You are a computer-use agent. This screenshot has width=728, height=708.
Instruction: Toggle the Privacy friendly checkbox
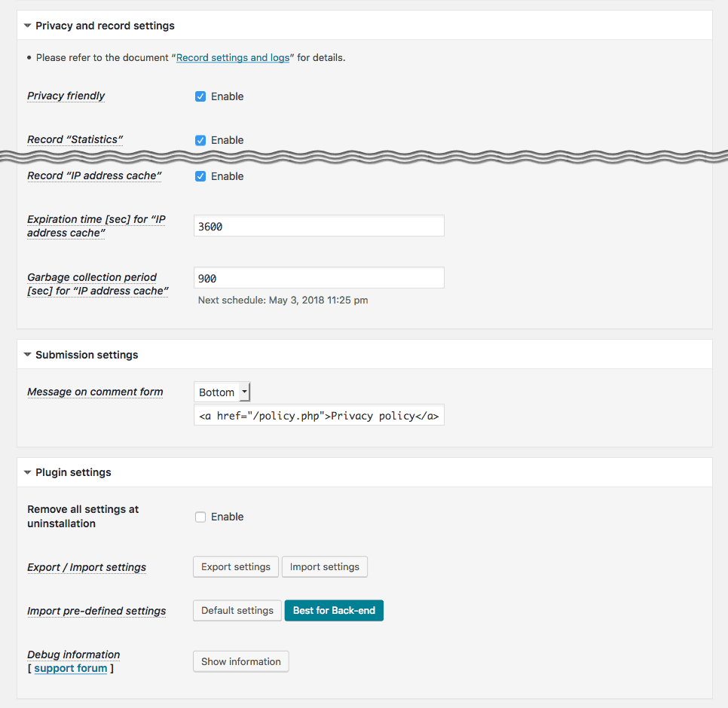(x=200, y=96)
